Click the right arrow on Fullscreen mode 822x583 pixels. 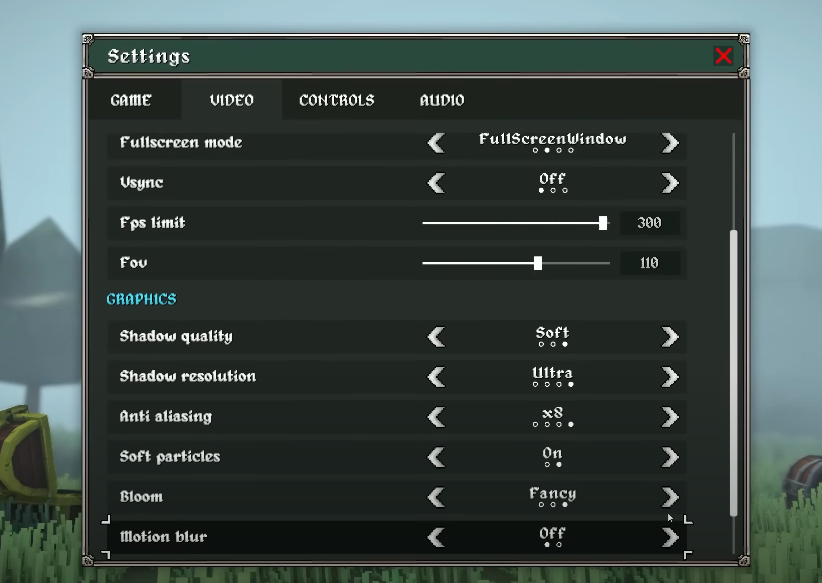669,142
